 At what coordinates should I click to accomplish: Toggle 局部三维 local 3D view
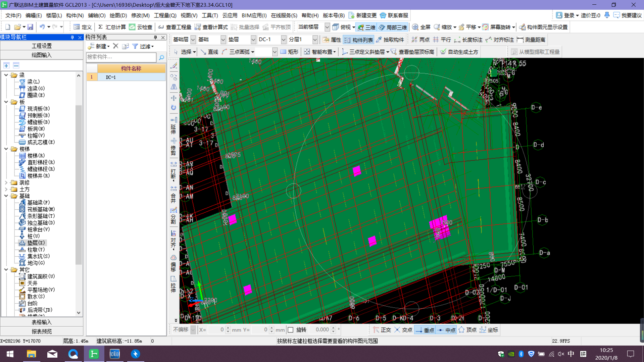click(393, 27)
